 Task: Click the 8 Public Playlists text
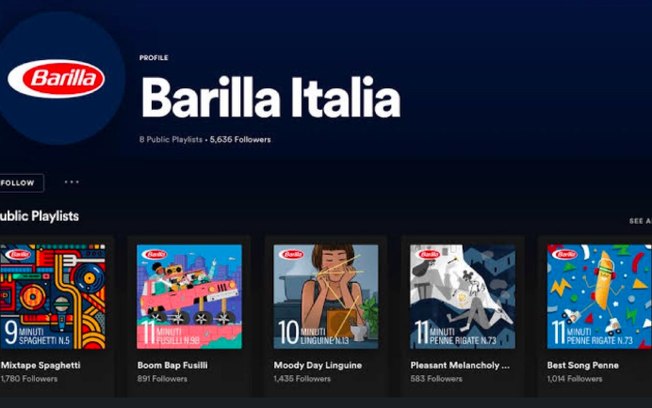click(171, 140)
